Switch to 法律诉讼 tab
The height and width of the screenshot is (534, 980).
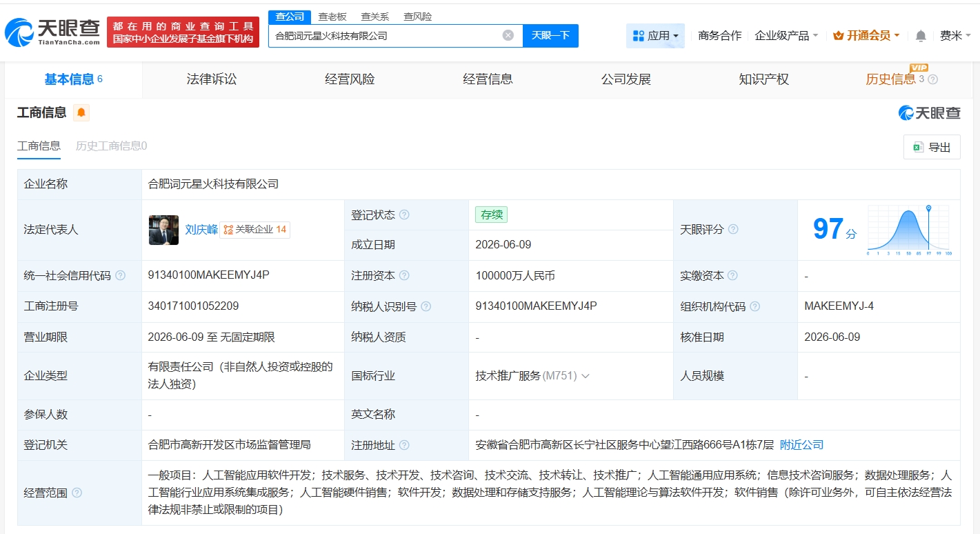212,79
